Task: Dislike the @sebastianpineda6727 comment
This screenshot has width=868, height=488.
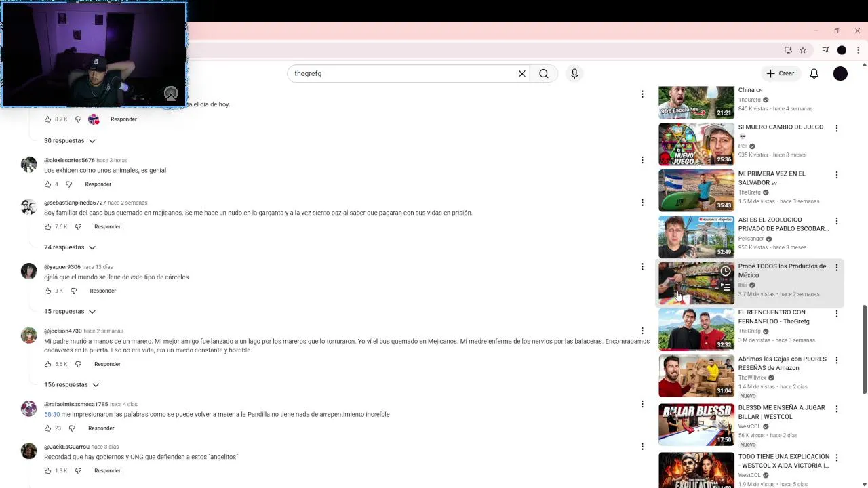Action: (x=78, y=226)
